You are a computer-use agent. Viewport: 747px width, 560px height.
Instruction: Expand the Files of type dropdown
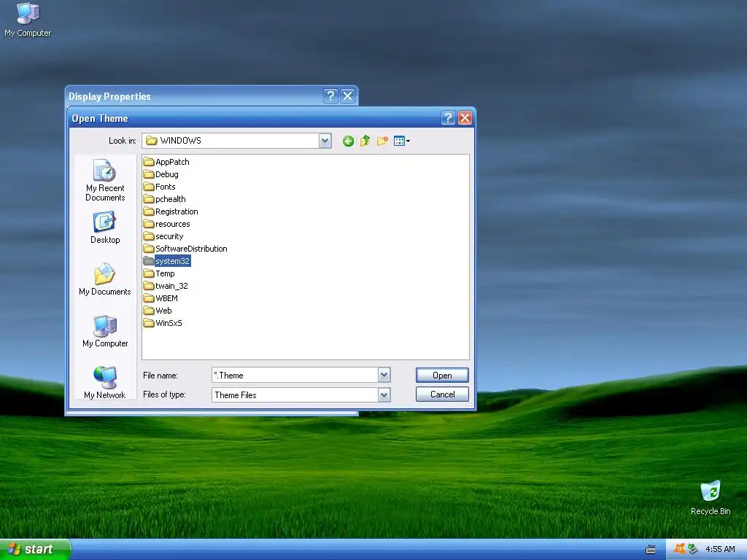point(384,394)
